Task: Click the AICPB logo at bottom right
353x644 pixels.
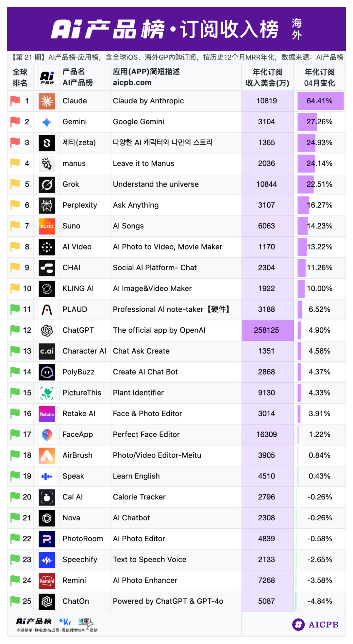Action: coord(315,624)
